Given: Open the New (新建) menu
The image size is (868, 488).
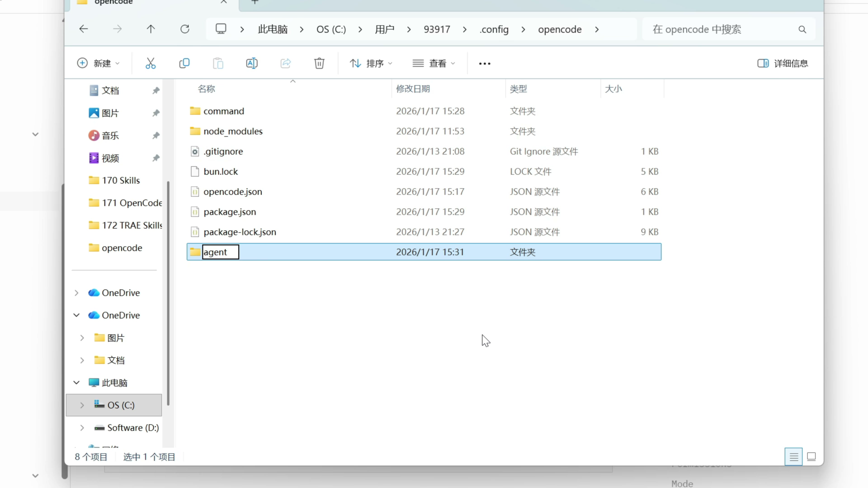Looking at the screenshot, I should (x=98, y=63).
